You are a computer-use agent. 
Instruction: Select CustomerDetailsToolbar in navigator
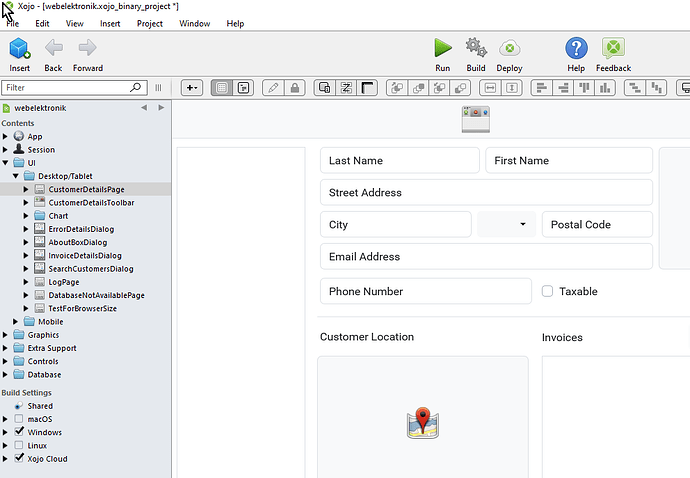tap(91, 202)
